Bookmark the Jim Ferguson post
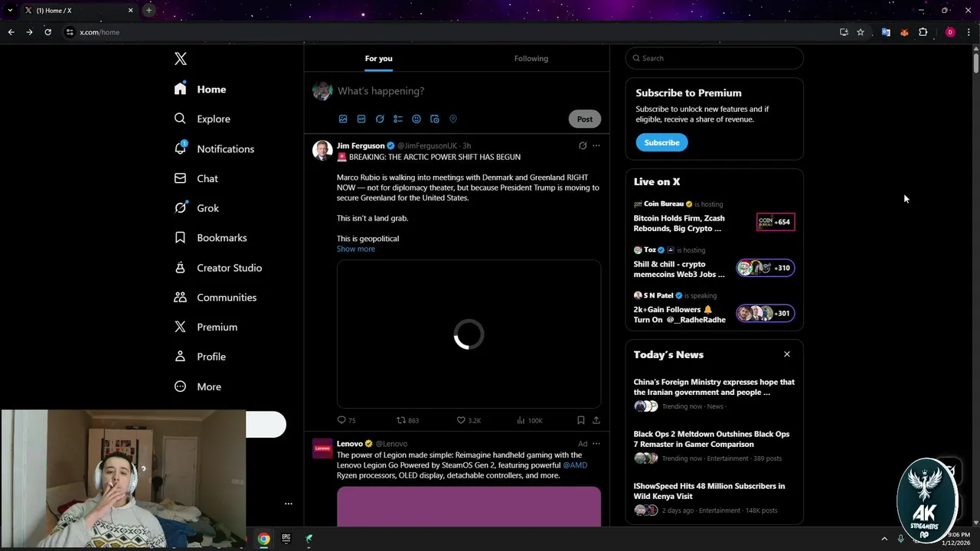The height and width of the screenshot is (551, 980). [581, 420]
